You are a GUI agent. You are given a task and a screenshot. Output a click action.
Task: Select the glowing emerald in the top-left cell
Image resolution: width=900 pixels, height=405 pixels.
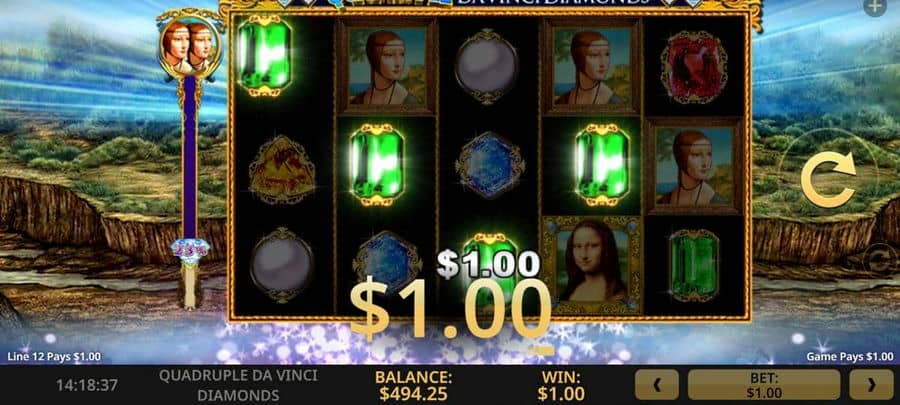coord(265,56)
